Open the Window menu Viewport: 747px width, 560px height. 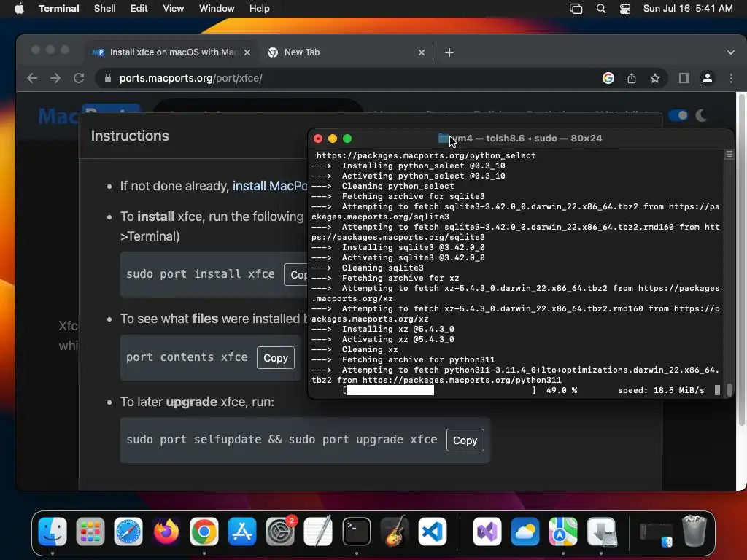pos(216,9)
